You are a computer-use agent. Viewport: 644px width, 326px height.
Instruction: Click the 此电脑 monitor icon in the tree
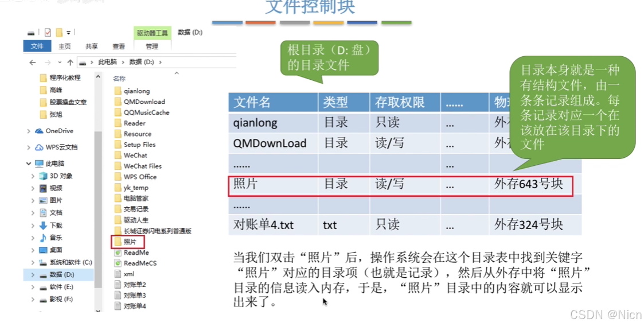[39, 164]
